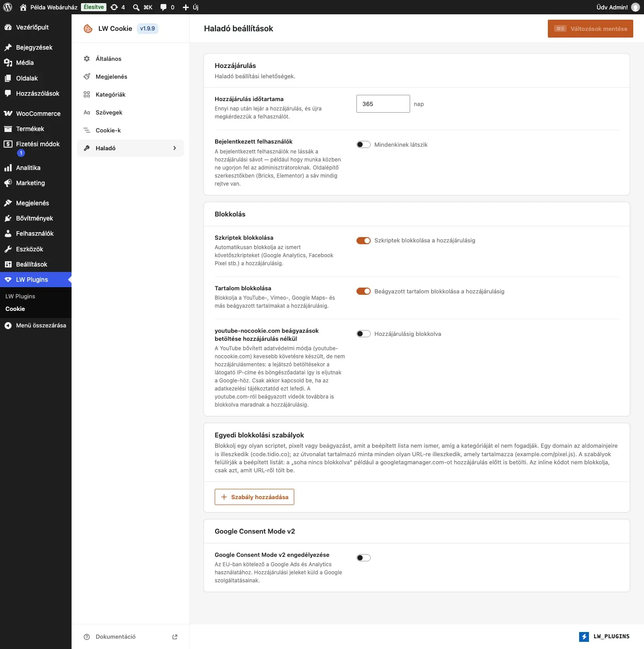Click the Kategóriák grid icon
Viewport: 644px width, 649px height.
coord(87,94)
